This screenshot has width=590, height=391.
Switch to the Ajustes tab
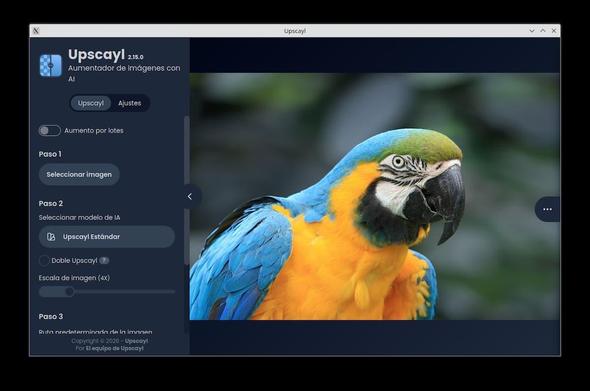[x=130, y=103]
